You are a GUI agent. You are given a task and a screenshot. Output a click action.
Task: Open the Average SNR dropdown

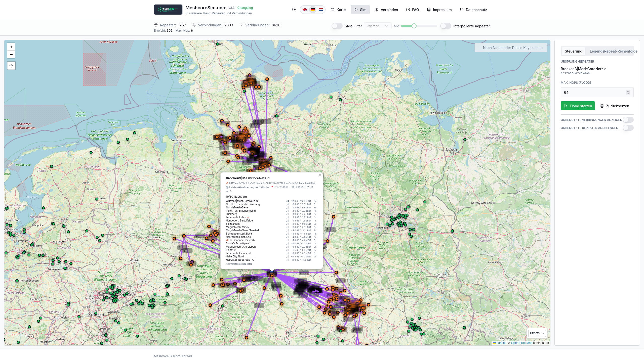point(377,26)
